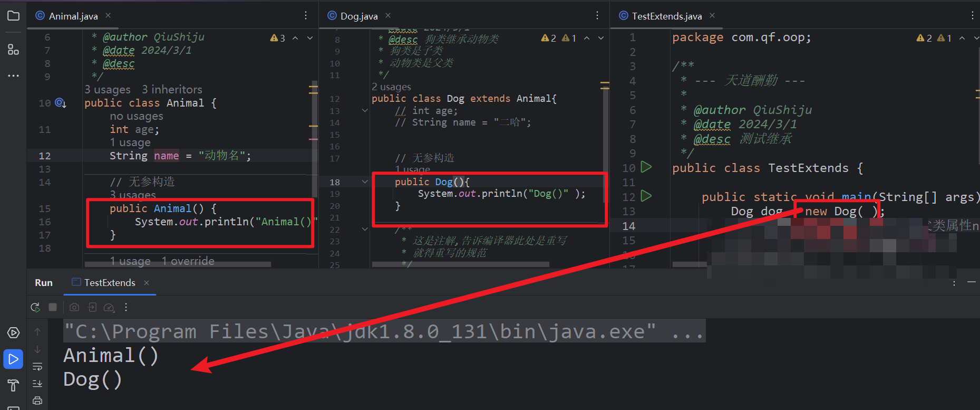Click weak warning count 1 in Dog.java

click(569, 38)
